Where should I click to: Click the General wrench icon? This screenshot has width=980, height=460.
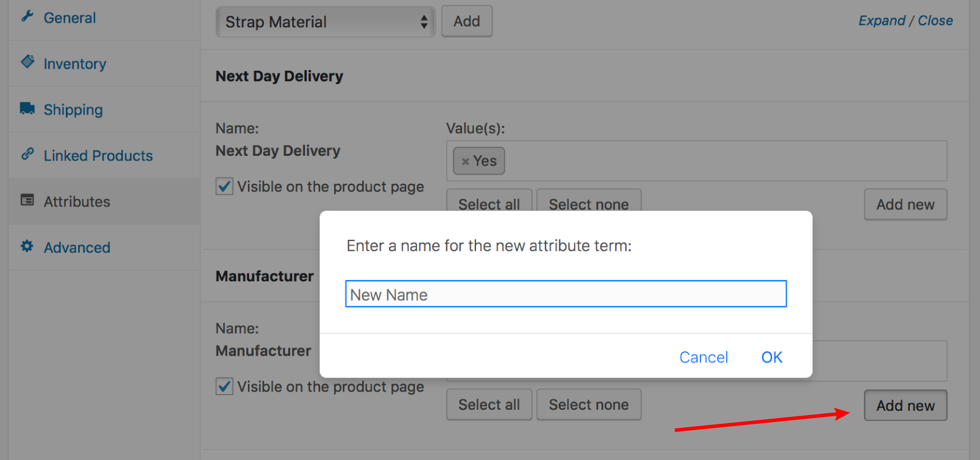(x=27, y=16)
